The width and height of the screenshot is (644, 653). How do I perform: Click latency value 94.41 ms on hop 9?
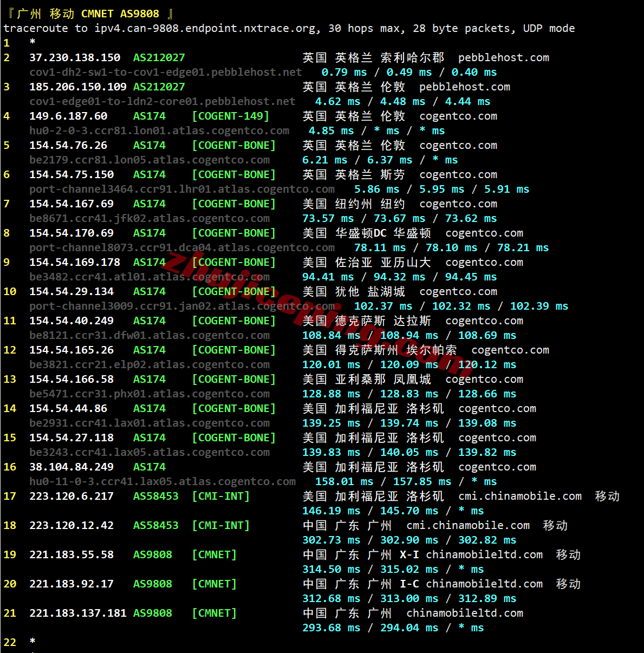(328, 277)
